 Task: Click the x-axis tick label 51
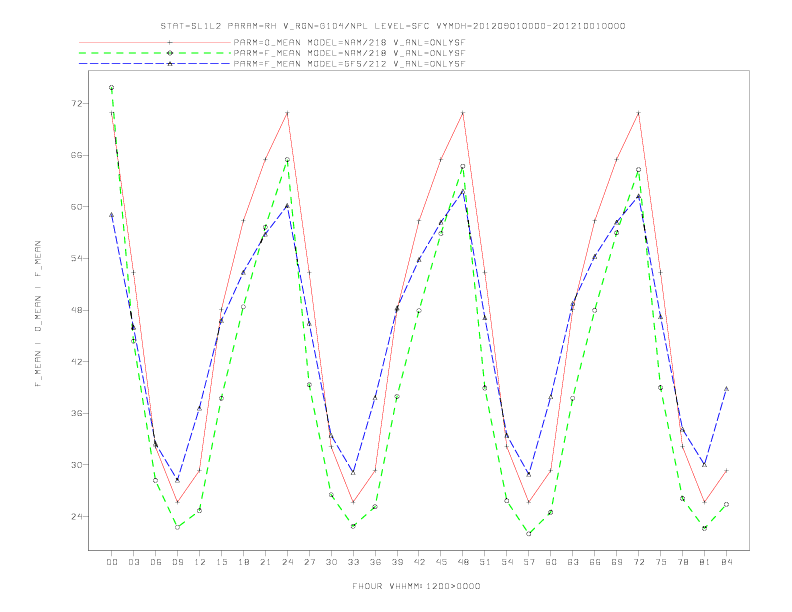485,562
